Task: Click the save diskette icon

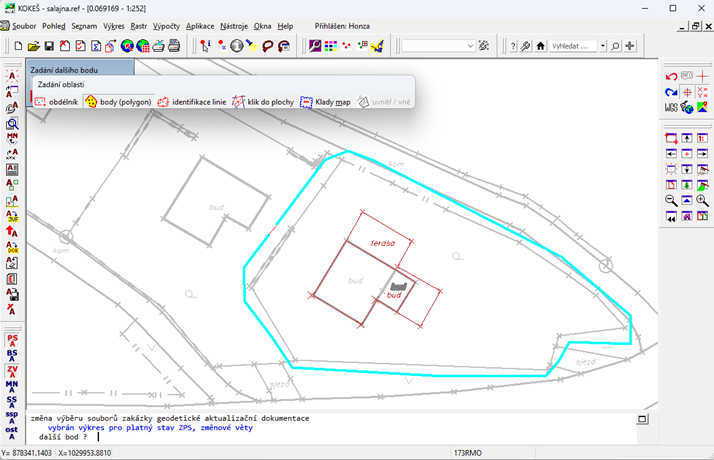Action: 49,46
